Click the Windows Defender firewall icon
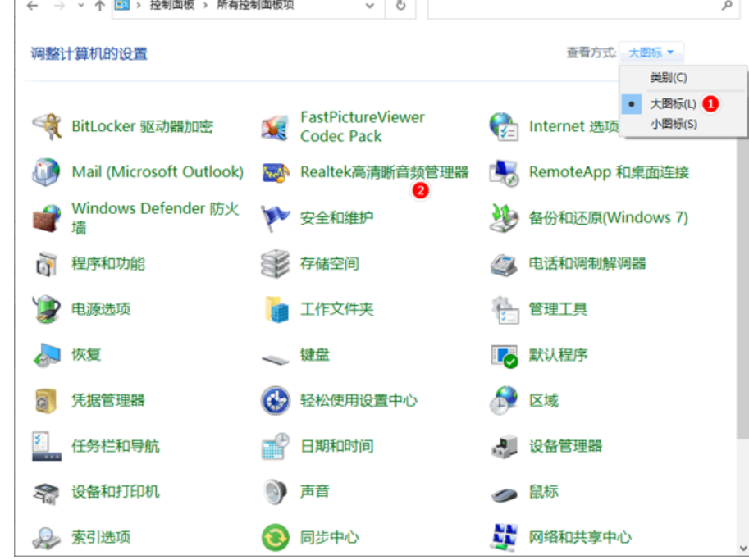 [46, 218]
